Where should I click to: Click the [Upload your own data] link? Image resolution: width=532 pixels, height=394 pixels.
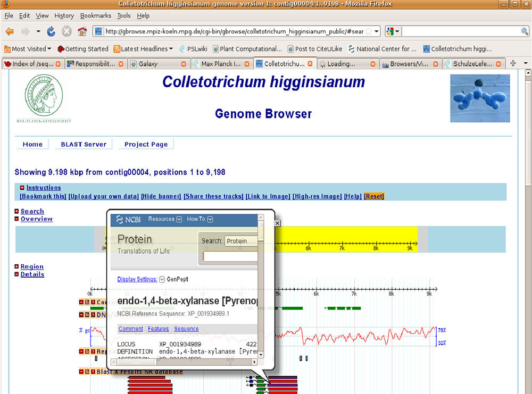[x=104, y=196]
